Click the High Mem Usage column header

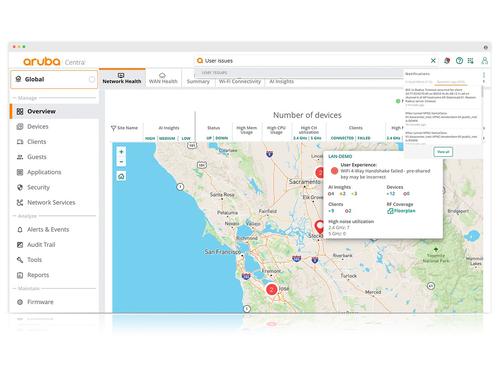tap(247, 130)
